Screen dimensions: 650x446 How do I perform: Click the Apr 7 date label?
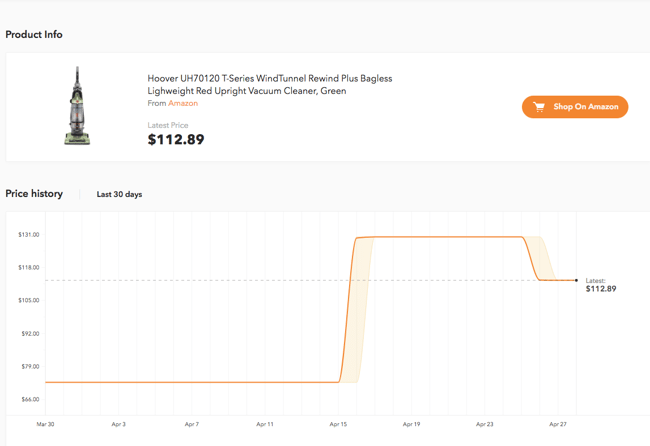point(192,424)
